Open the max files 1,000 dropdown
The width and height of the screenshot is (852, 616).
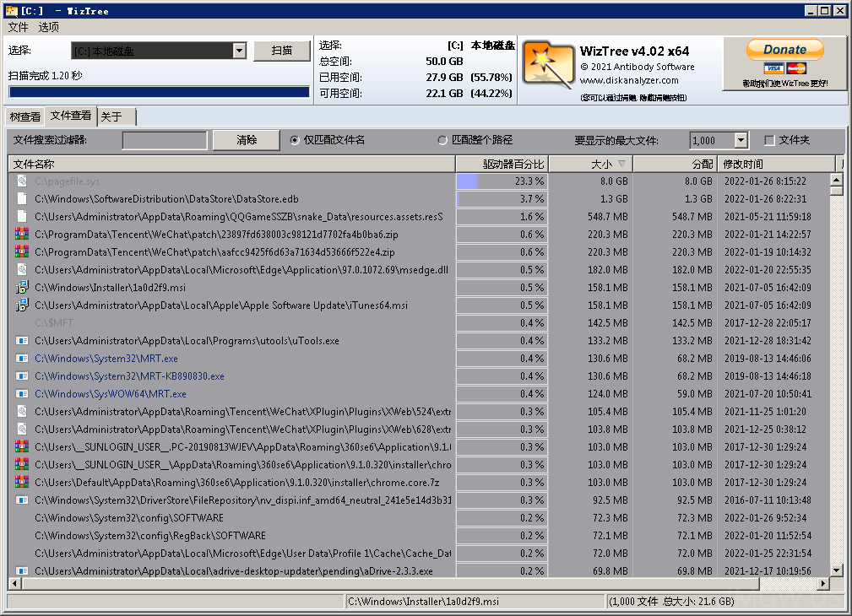coord(741,140)
